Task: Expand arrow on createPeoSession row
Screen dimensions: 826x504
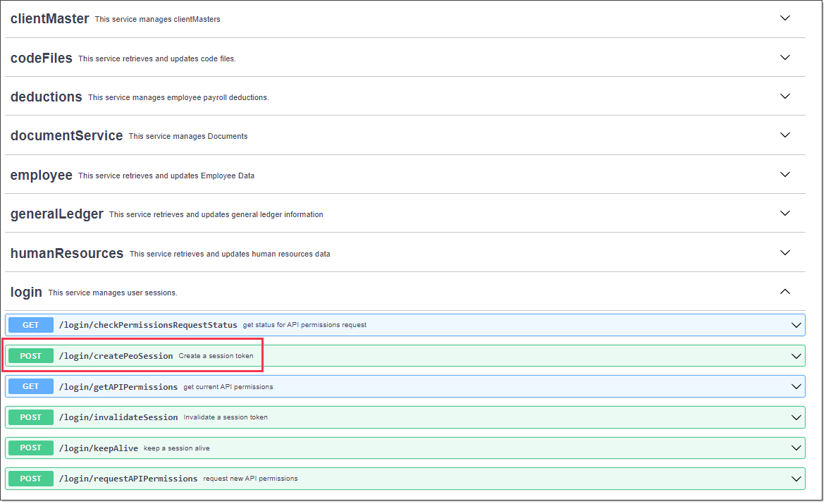Action: pos(796,356)
